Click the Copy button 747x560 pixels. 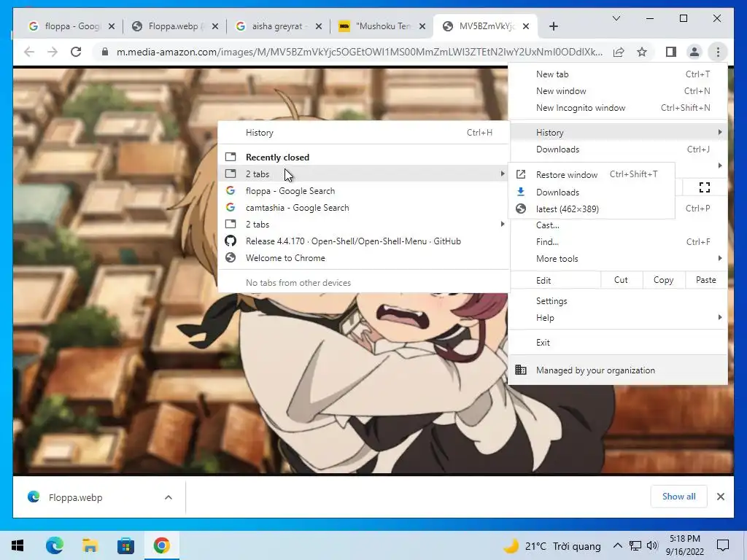(x=664, y=280)
